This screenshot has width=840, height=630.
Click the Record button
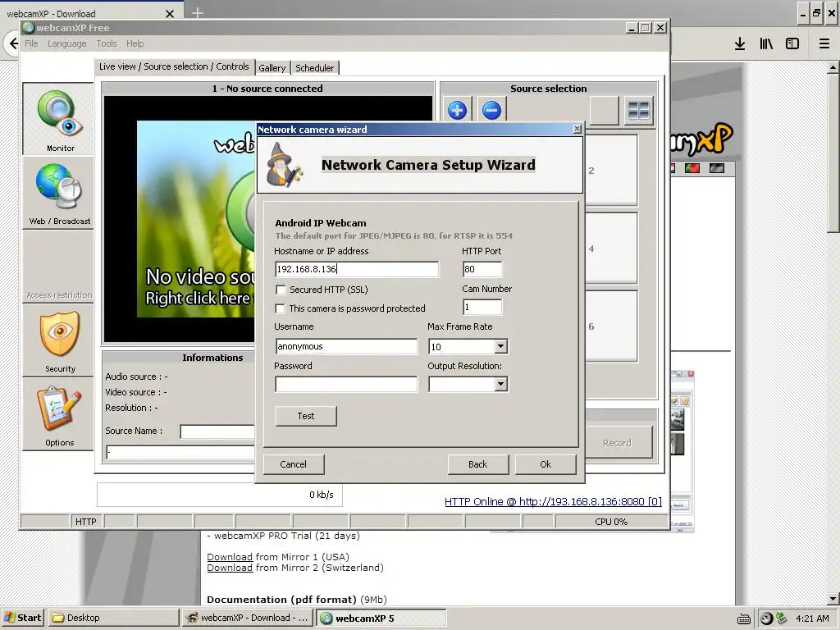(617, 443)
